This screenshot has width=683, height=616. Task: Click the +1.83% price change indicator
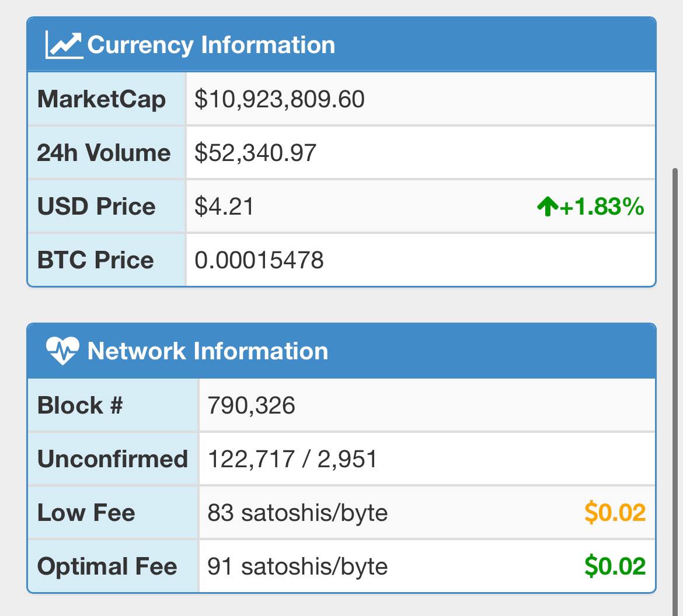coord(601,206)
